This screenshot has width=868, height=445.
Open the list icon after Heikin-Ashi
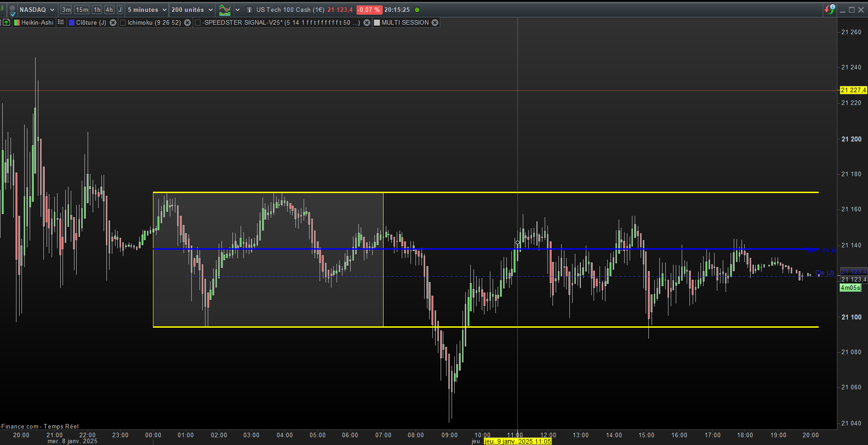point(61,22)
